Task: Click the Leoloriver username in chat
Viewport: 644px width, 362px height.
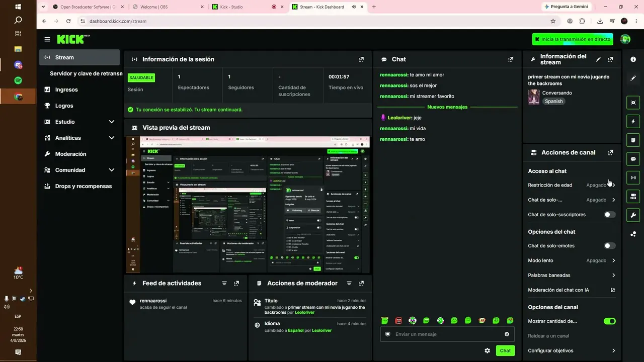Action: [400, 118]
